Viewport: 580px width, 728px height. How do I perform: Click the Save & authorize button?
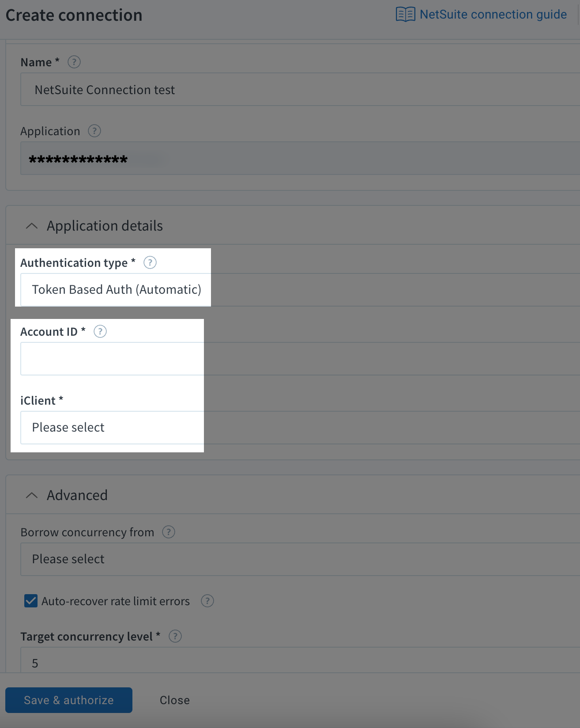point(69,700)
